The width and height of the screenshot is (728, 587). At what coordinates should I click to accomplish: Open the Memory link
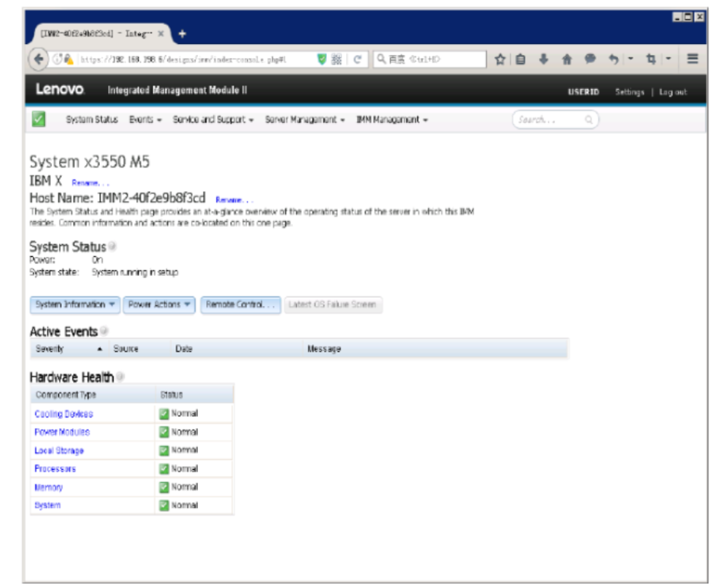point(48,486)
